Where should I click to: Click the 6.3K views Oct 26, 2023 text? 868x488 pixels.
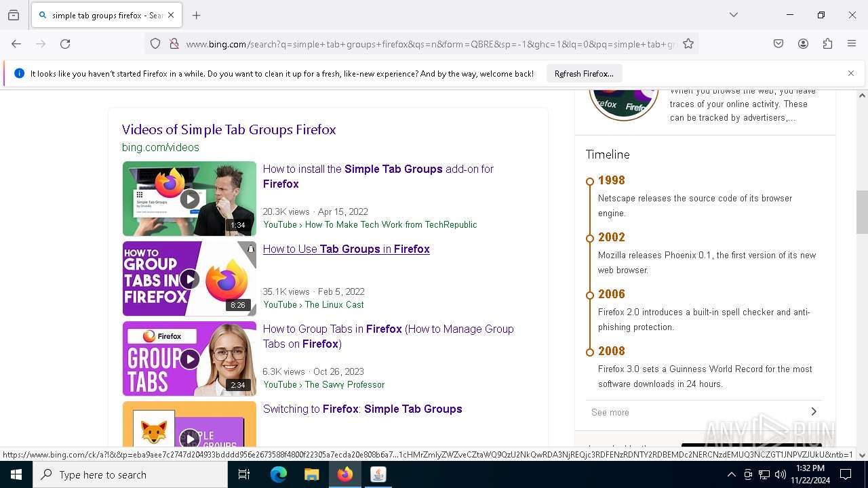[x=313, y=371]
